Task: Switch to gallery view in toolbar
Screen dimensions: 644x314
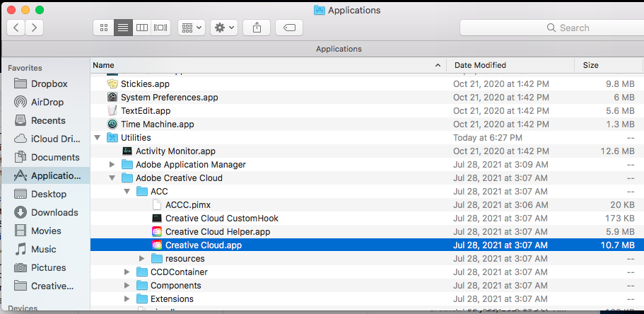Action: pyautogui.click(x=161, y=28)
